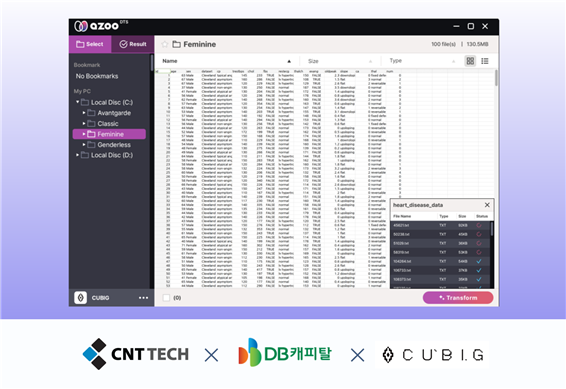Toggle the select-all checkbox at bottom
The height and width of the screenshot is (389, 566).
coord(166,298)
